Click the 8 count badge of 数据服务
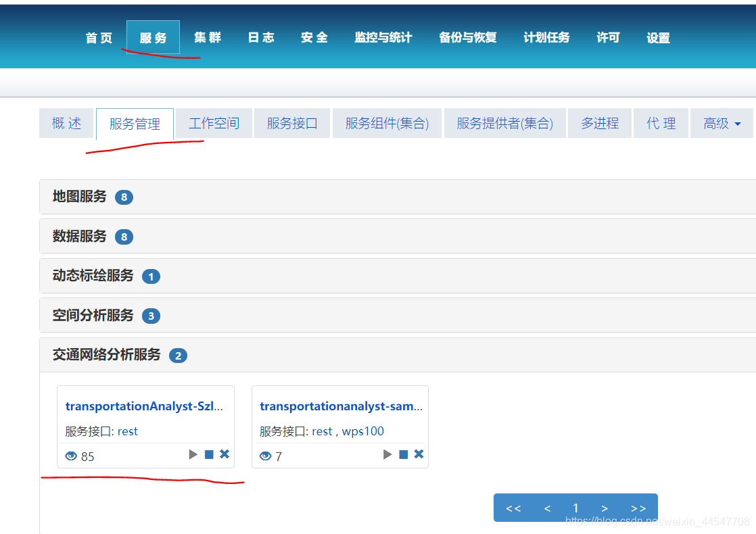This screenshot has height=534, width=756. coord(124,237)
